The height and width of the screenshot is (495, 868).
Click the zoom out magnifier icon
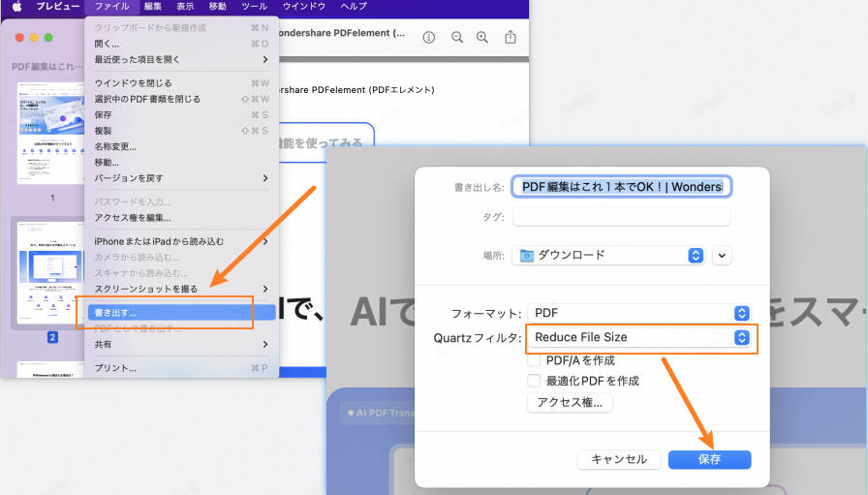[x=456, y=37]
